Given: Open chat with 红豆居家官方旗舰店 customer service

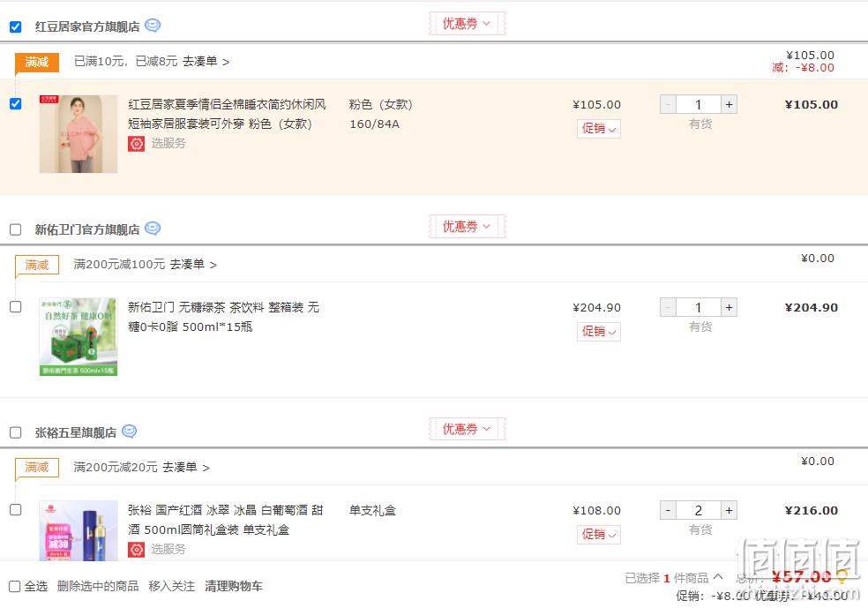Looking at the screenshot, I should (153, 26).
